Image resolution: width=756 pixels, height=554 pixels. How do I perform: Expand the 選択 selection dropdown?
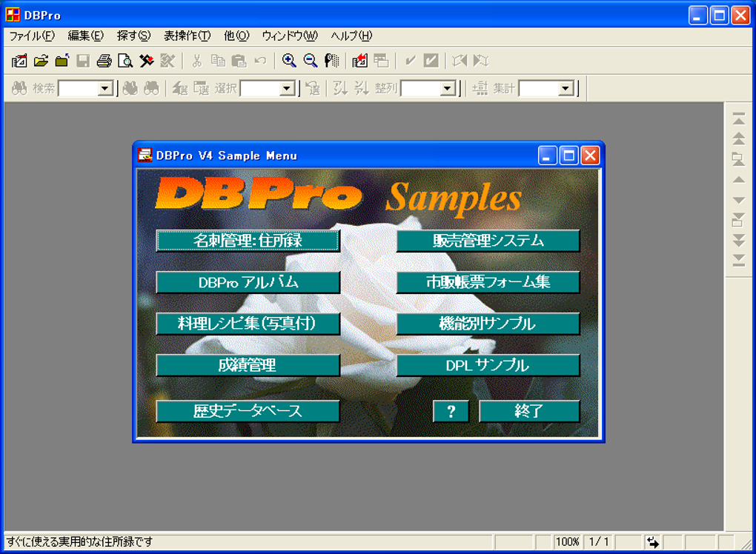(x=288, y=89)
